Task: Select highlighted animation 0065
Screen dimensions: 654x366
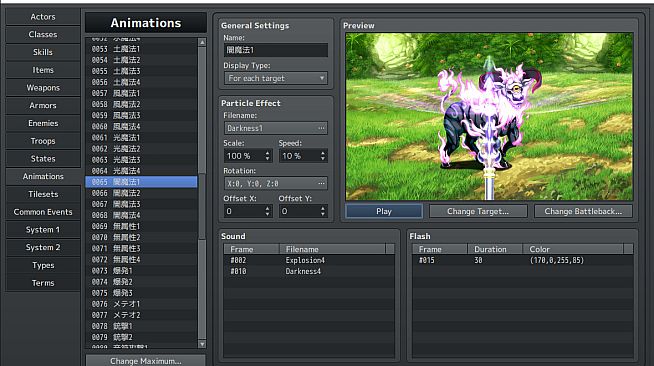Action: tap(141, 182)
